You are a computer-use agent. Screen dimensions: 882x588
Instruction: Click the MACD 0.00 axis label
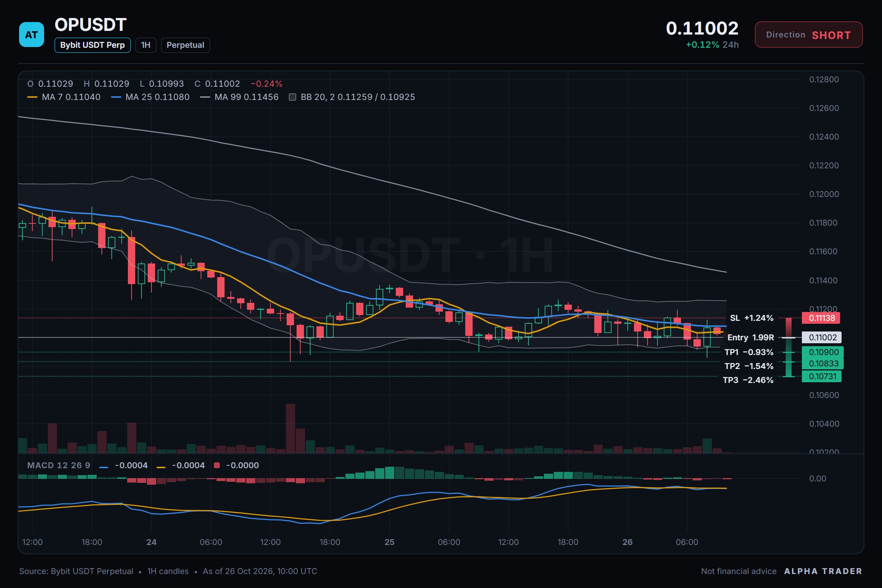[x=817, y=478]
